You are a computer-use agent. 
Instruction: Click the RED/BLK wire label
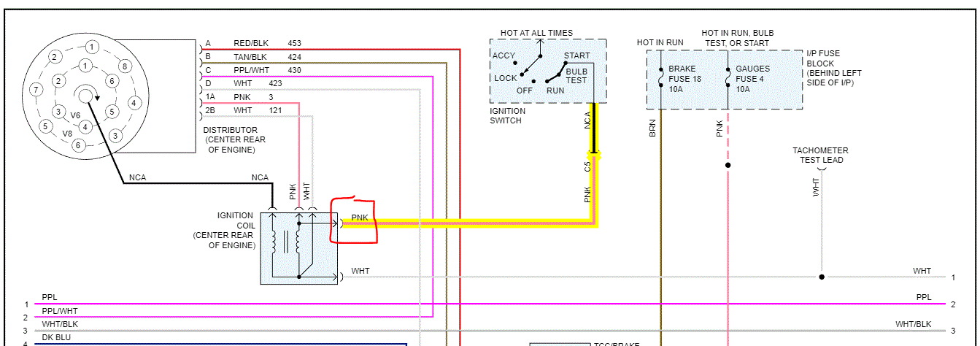click(250, 43)
